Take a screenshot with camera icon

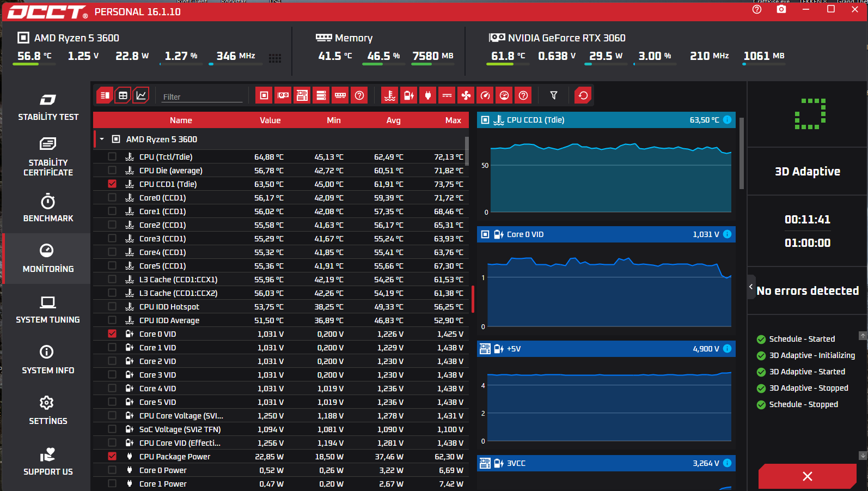click(x=781, y=9)
